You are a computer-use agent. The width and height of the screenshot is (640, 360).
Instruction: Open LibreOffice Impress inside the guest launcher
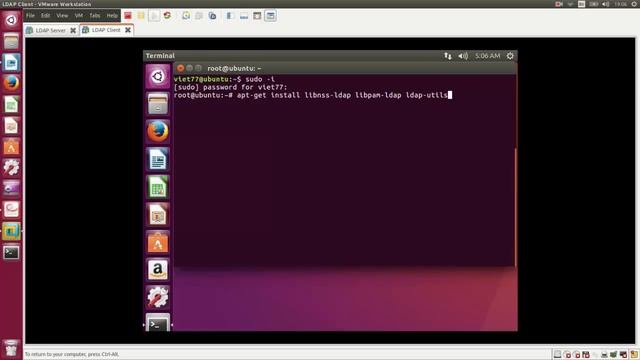pos(158,215)
